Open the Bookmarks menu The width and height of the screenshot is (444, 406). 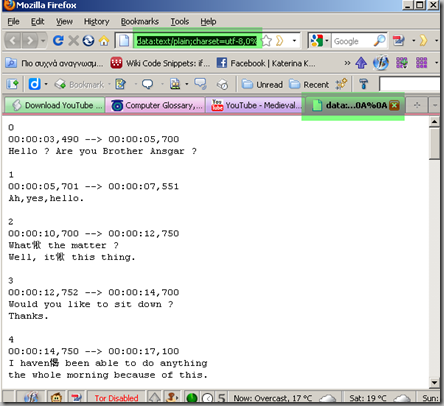140,22
